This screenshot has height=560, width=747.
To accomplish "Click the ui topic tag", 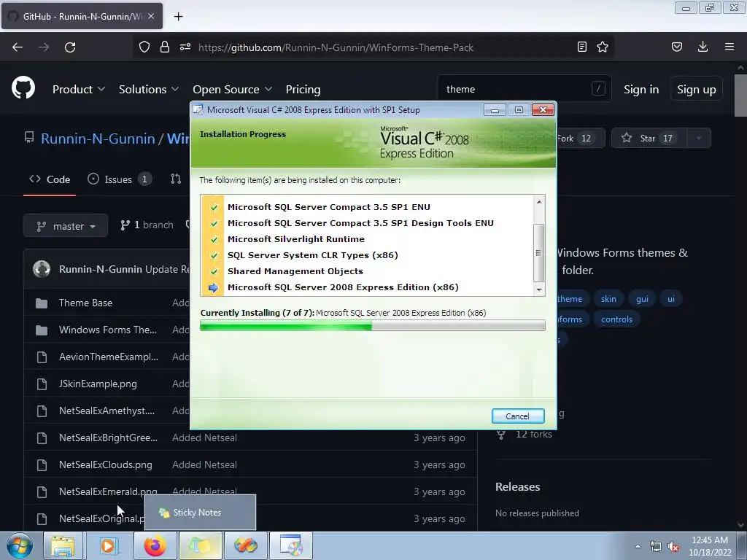I will tap(671, 299).
